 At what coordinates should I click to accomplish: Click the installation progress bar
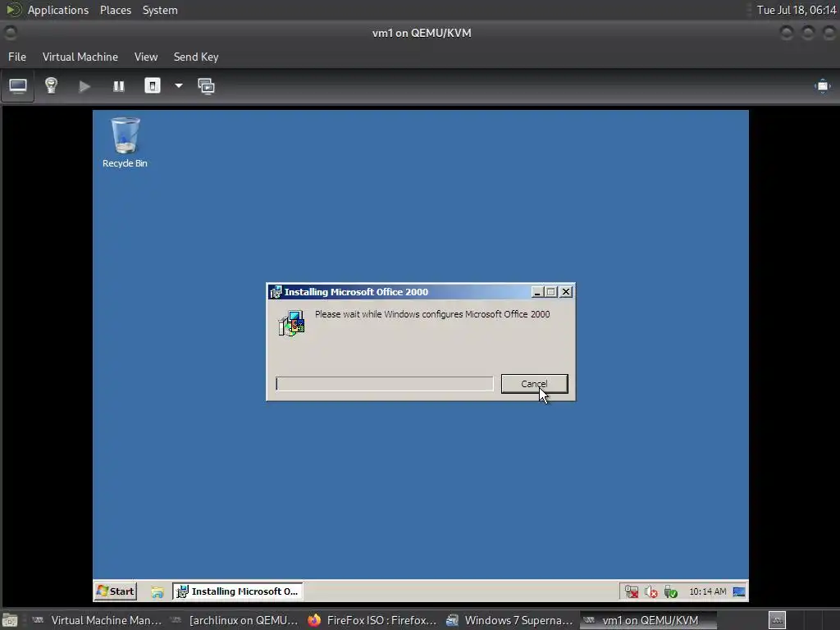coord(384,384)
